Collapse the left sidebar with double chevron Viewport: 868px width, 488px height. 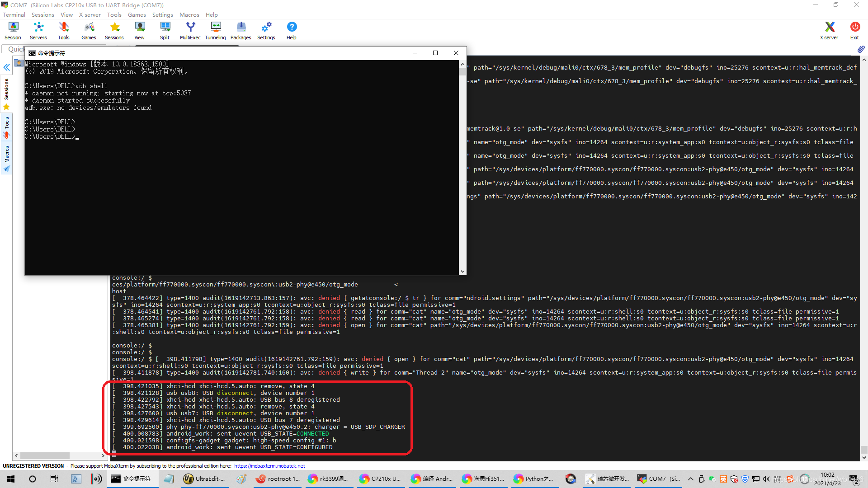[x=7, y=67]
